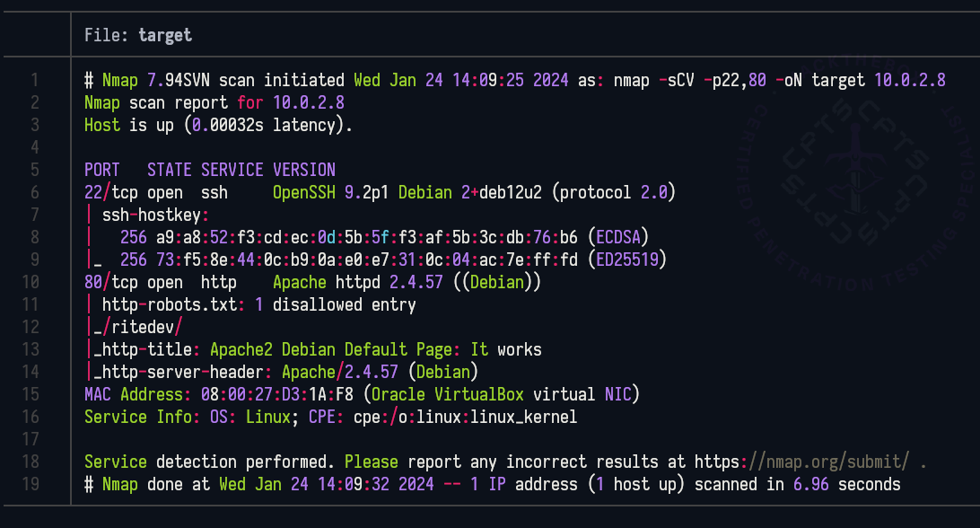Click line number 1 in the gutter
The image size is (980, 528).
click(35, 80)
